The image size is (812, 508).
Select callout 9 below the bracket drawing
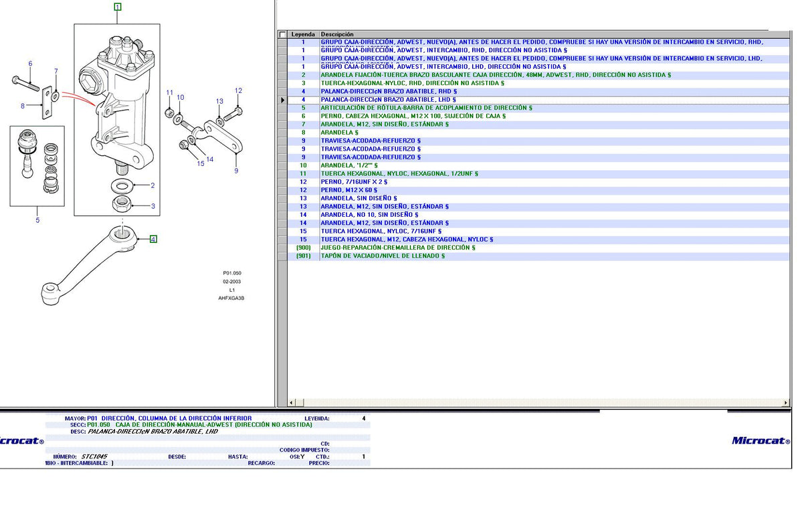pos(235,171)
